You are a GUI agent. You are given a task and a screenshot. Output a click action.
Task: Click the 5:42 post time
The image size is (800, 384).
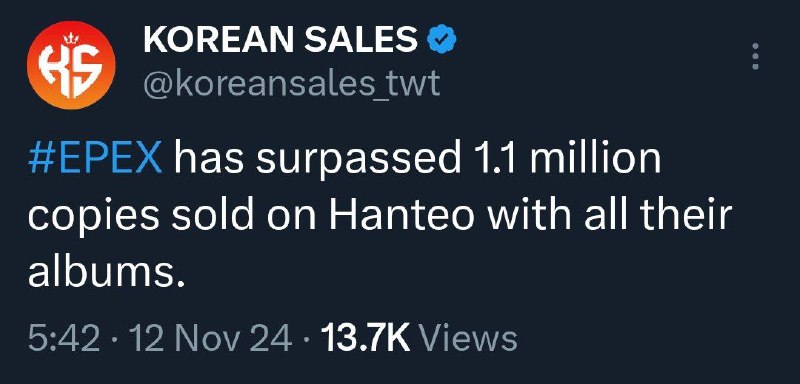[64, 340]
